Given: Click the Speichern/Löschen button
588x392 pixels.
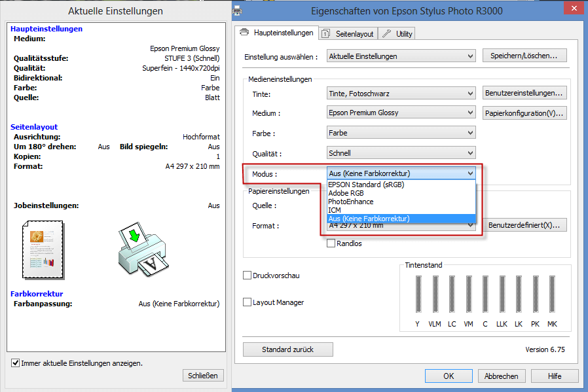Looking at the screenshot, I should pyautogui.click(x=524, y=56).
